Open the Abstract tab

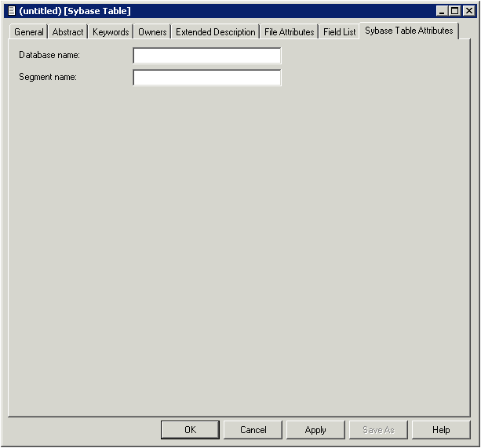pos(67,32)
